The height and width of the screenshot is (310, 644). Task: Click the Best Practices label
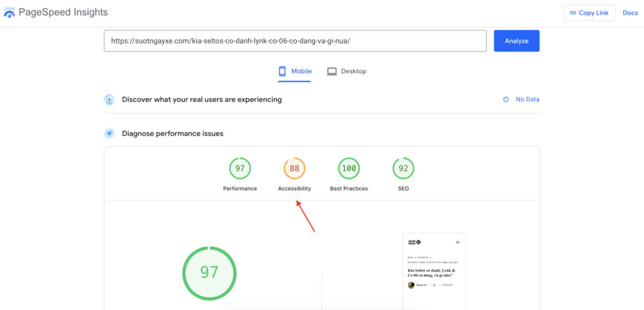348,189
